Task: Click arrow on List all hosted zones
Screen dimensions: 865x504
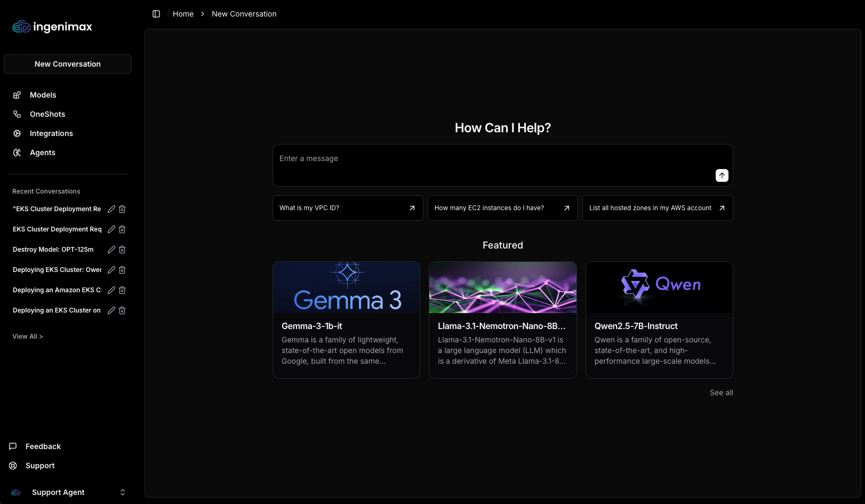Action: point(722,208)
